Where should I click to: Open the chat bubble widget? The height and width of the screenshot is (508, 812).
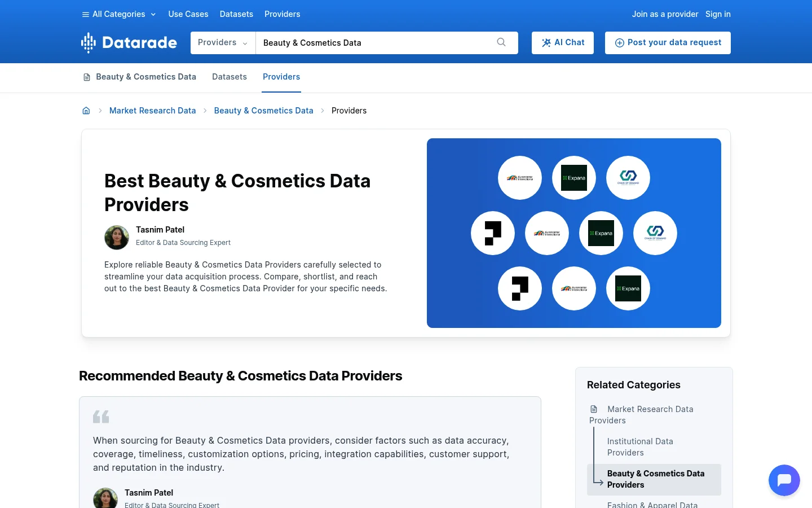(784, 480)
